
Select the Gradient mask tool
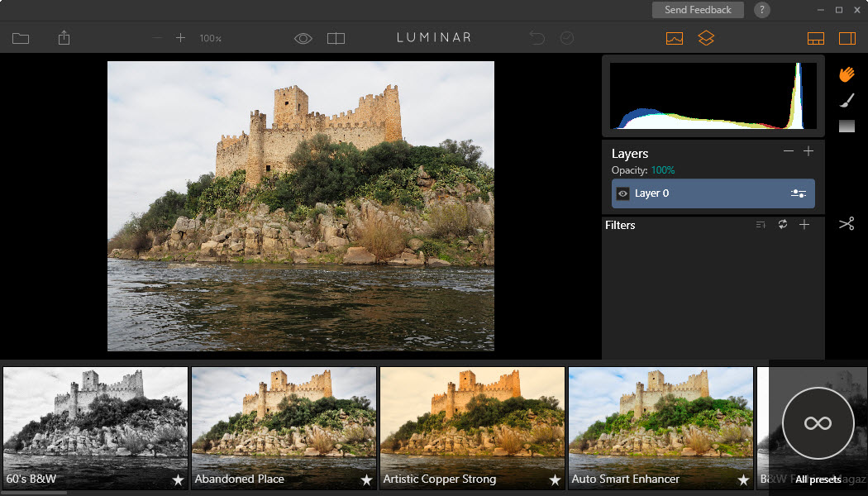847,126
